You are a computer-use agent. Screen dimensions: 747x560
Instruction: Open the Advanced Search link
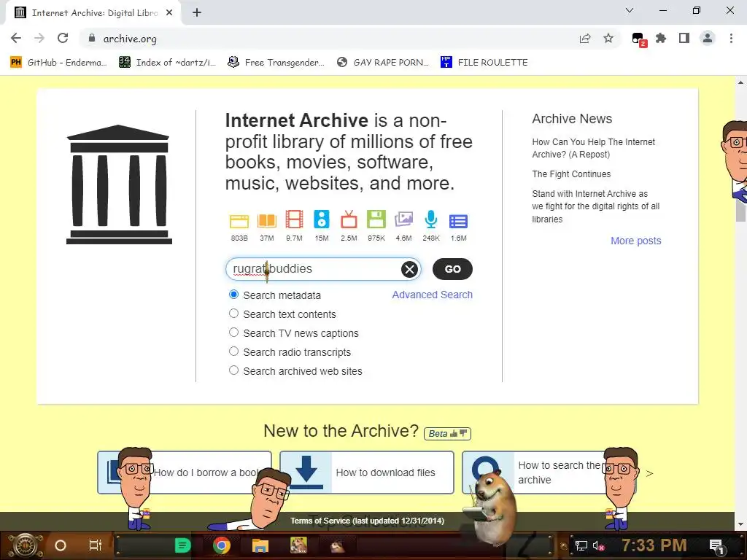tap(432, 295)
